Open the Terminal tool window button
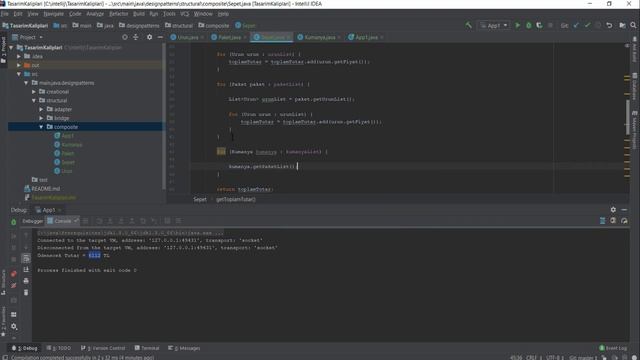 coord(147,348)
